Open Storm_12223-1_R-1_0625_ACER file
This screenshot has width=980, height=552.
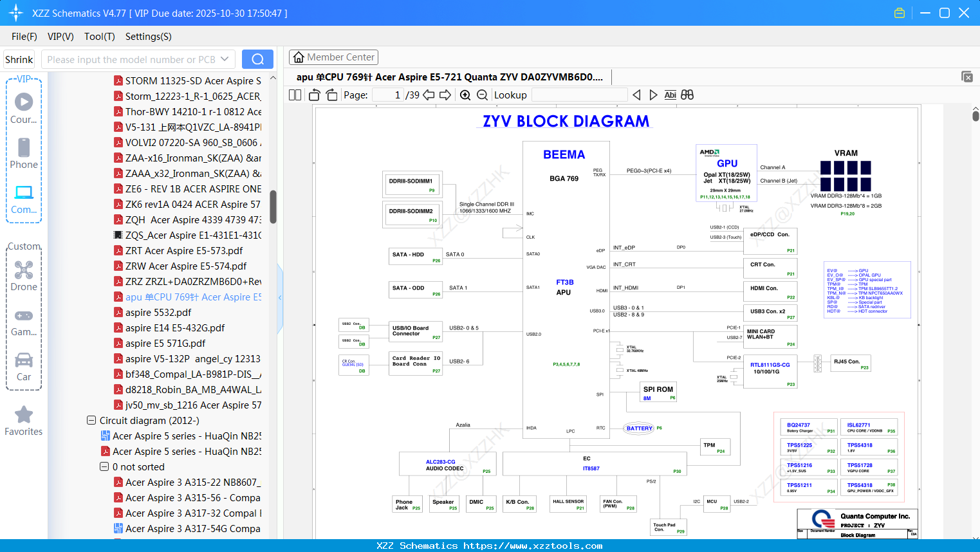pos(187,97)
